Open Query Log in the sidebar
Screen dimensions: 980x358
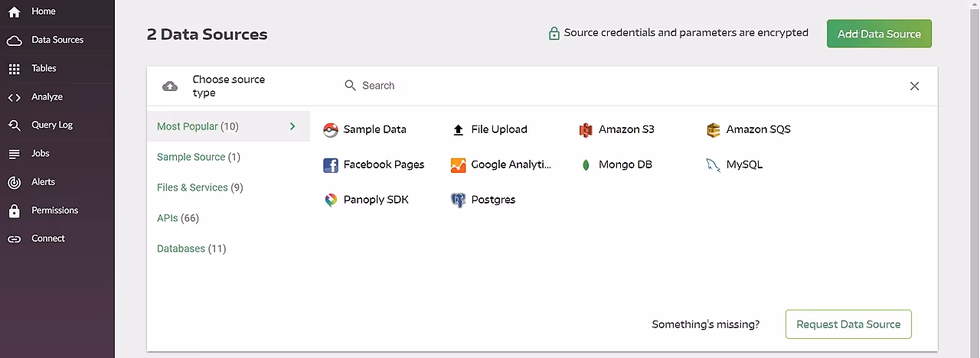(51, 125)
